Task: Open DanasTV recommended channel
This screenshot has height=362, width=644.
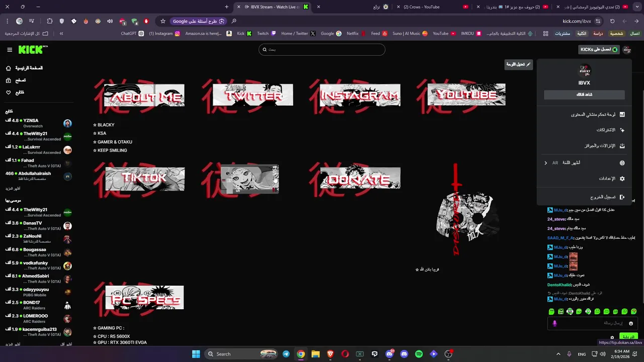Action: [x=38, y=226]
